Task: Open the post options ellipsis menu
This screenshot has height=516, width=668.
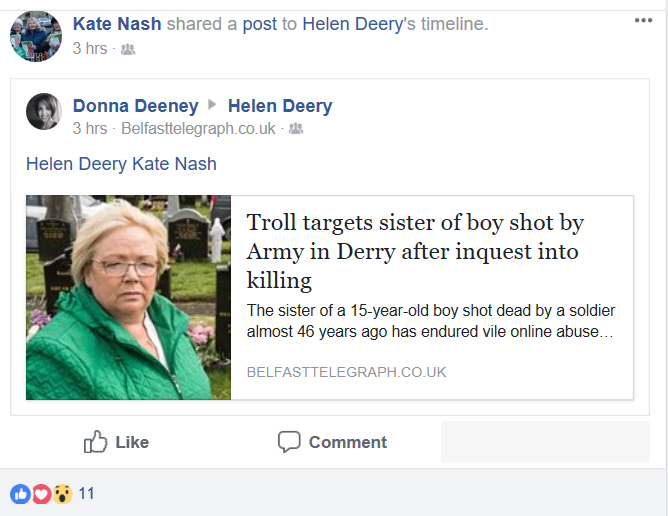Action: 643,20
